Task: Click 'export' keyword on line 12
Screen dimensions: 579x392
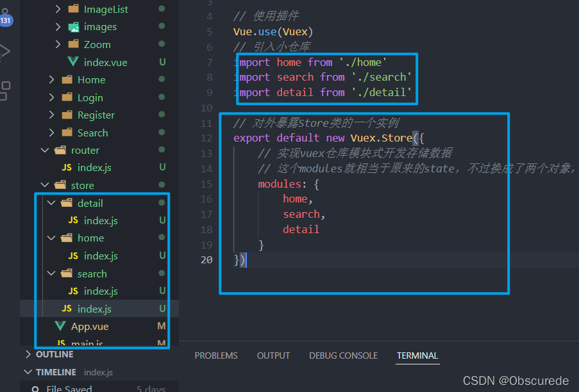Action: (251, 138)
